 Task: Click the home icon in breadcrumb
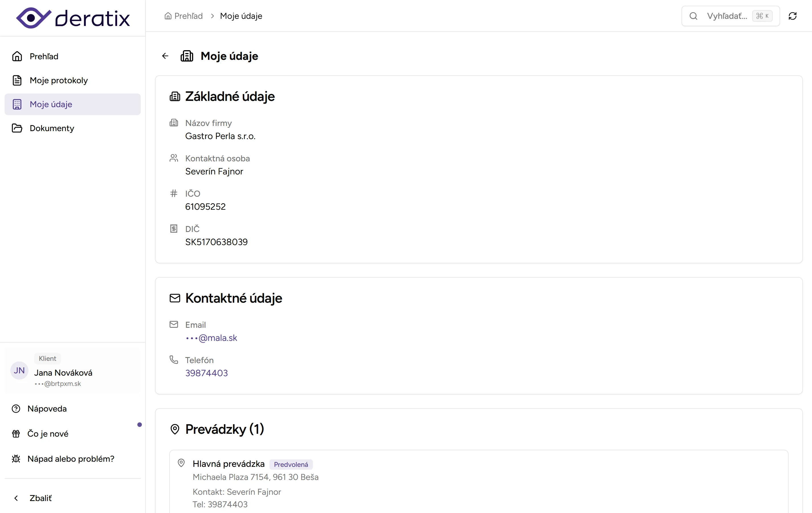point(168,16)
